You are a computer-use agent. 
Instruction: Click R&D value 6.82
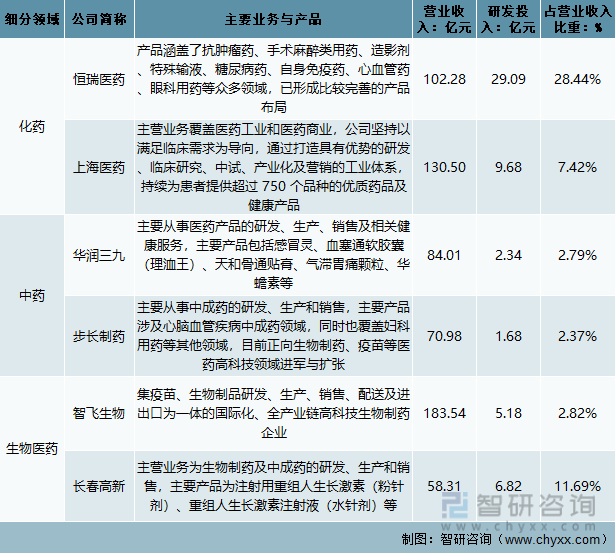[508, 486]
